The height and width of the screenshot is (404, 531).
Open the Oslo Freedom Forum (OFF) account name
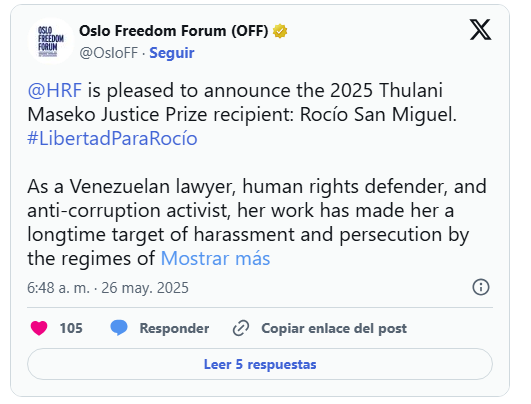tap(174, 31)
